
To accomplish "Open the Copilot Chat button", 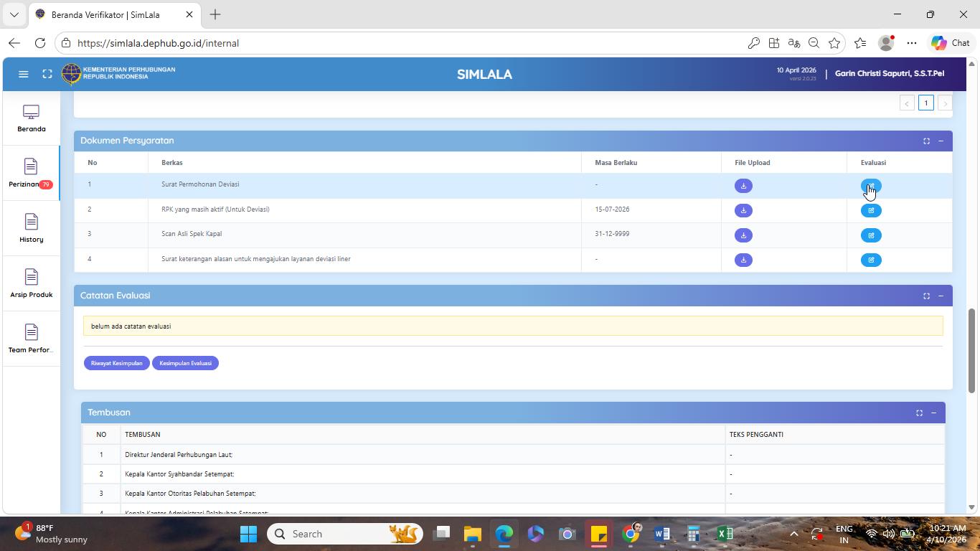I will click(x=951, y=43).
